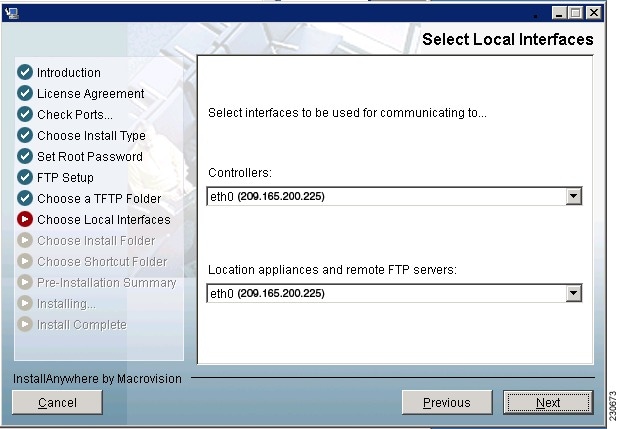Click the installer system menu icon in title bar
Image resolution: width=618 pixels, height=429 pixels.
coord(13,12)
